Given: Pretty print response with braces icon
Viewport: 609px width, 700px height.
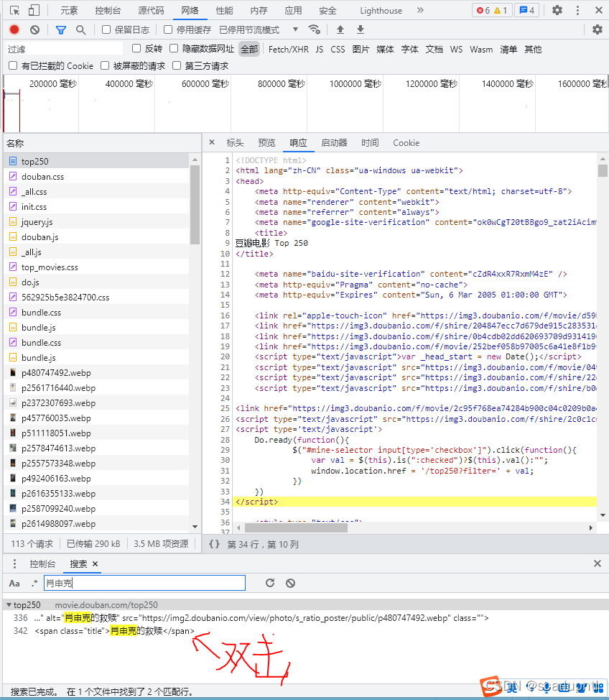Looking at the screenshot, I should pyautogui.click(x=214, y=544).
